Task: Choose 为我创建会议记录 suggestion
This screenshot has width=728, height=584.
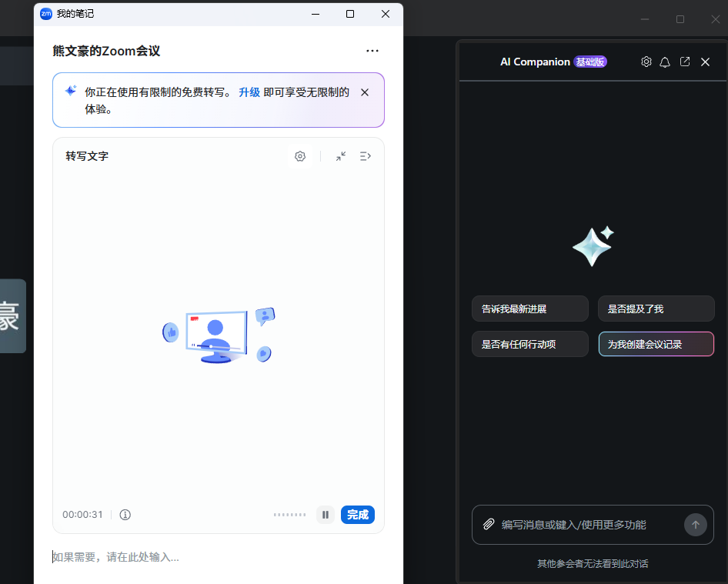Action: pos(656,344)
